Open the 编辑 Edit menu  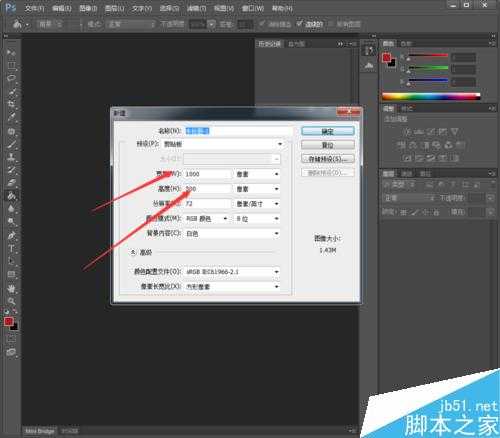click(62, 8)
